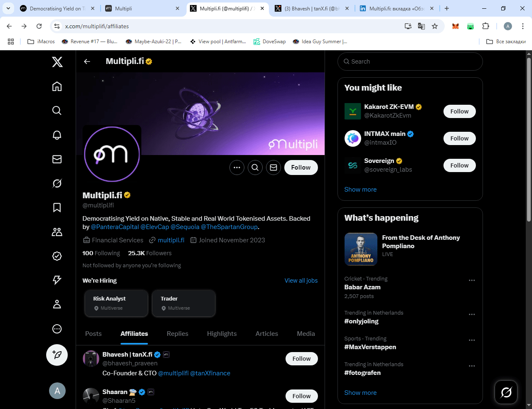Select the Affiliates tab
This screenshot has height=409, width=532.
[x=134, y=334]
